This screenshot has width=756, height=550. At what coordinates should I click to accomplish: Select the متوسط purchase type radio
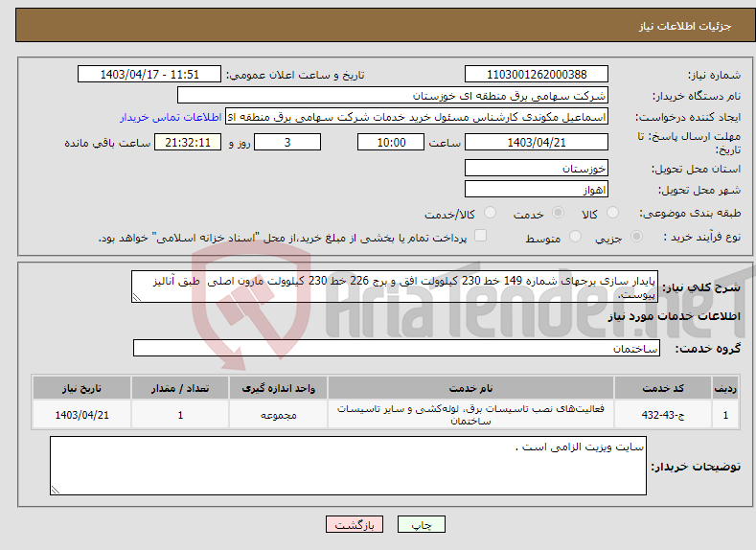click(x=575, y=237)
